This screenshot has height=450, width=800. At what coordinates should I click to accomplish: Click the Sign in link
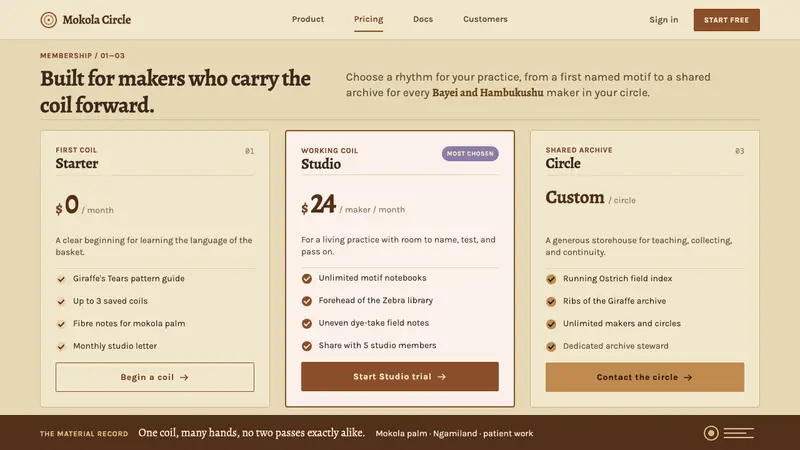pos(663,20)
